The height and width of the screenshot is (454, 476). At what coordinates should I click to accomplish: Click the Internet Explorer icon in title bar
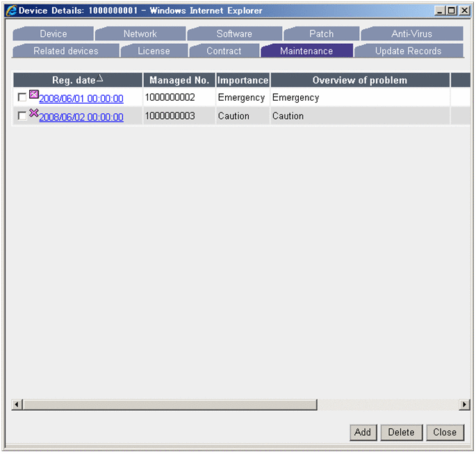[x=12, y=10]
